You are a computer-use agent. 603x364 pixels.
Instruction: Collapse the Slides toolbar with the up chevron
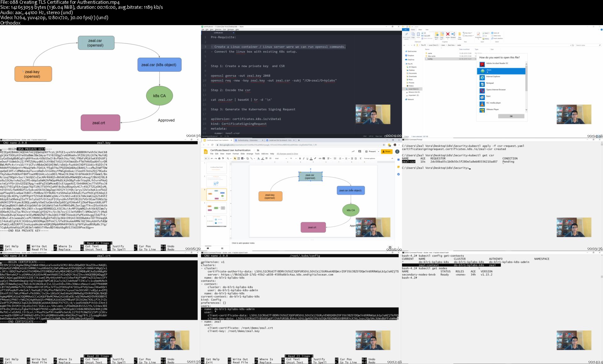[392, 158]
